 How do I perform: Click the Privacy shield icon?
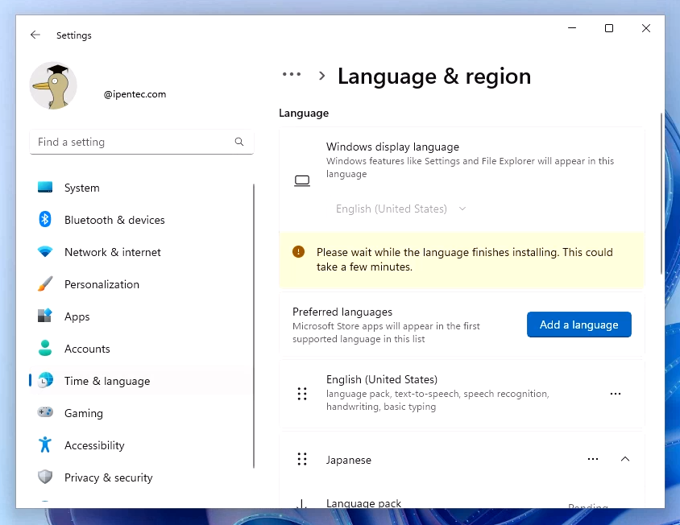[45, 477]
